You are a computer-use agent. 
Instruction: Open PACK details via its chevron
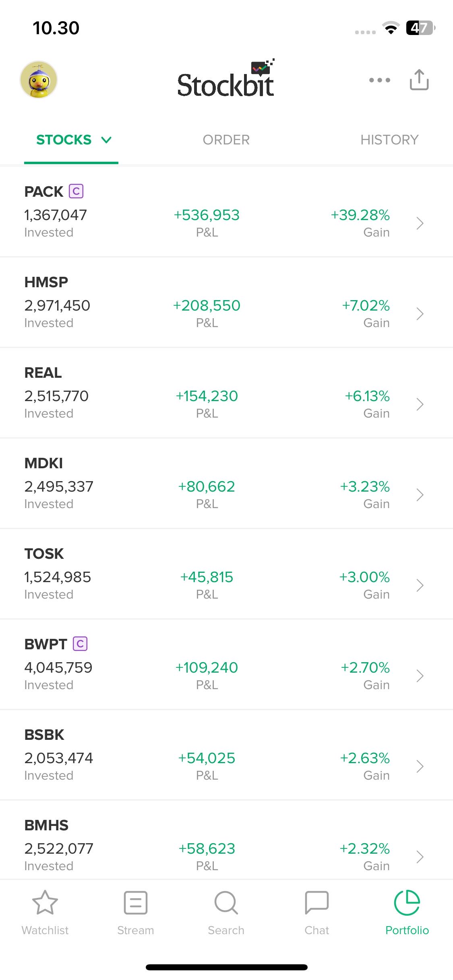420,223
